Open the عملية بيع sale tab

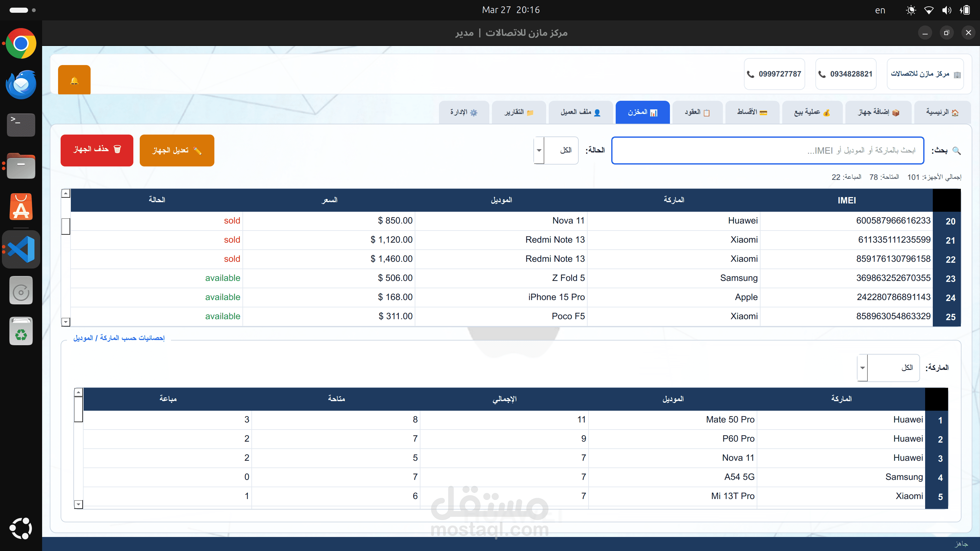[812, 112]
